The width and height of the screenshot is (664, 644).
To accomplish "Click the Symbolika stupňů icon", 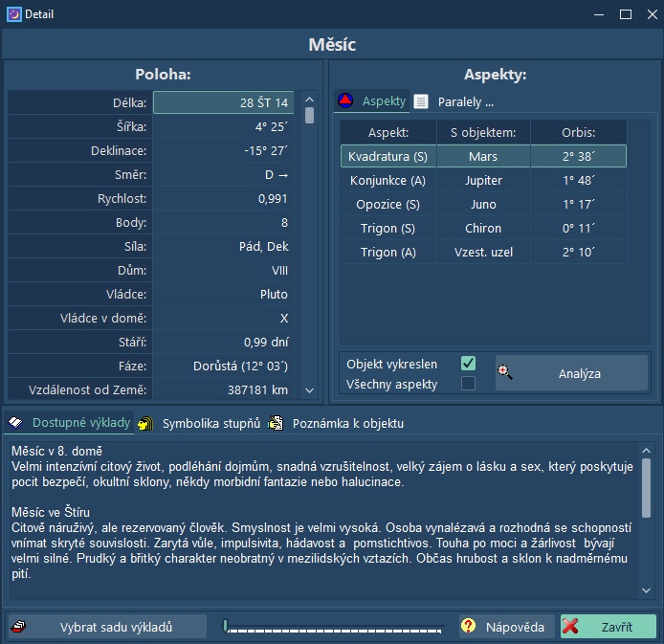I will click(x=145, y=423).
